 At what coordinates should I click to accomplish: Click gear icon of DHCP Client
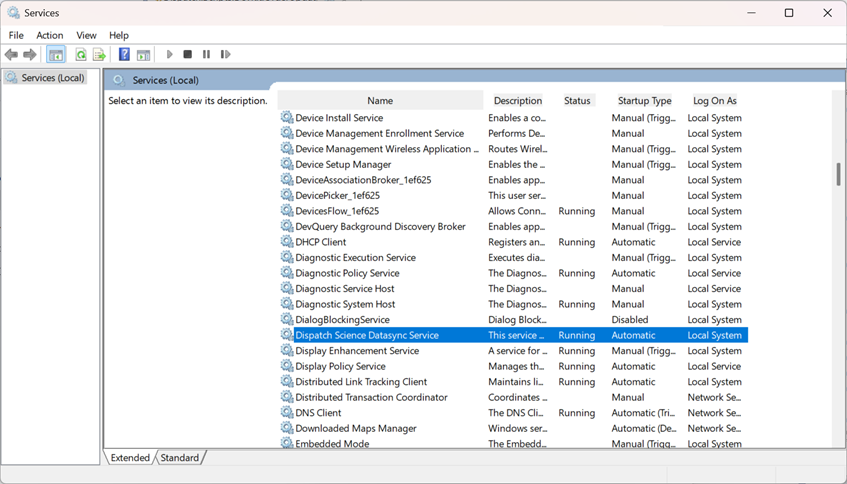286,241
